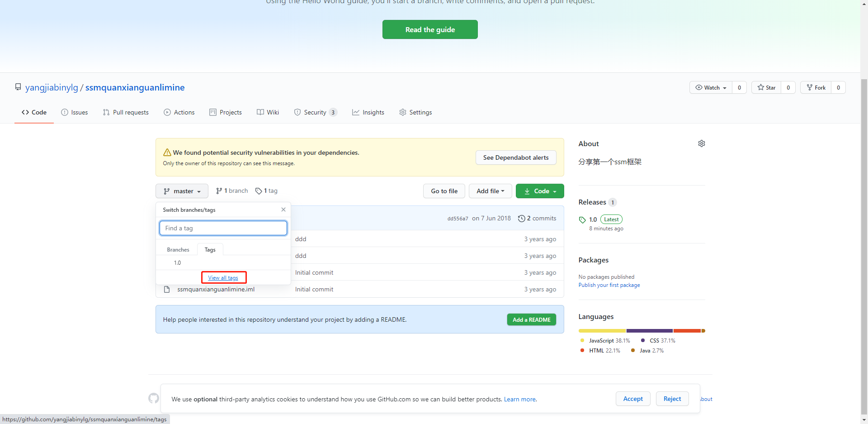Screen dimensions: 868x424
Task: Click the Star count 0
Action: coord(788,87)
